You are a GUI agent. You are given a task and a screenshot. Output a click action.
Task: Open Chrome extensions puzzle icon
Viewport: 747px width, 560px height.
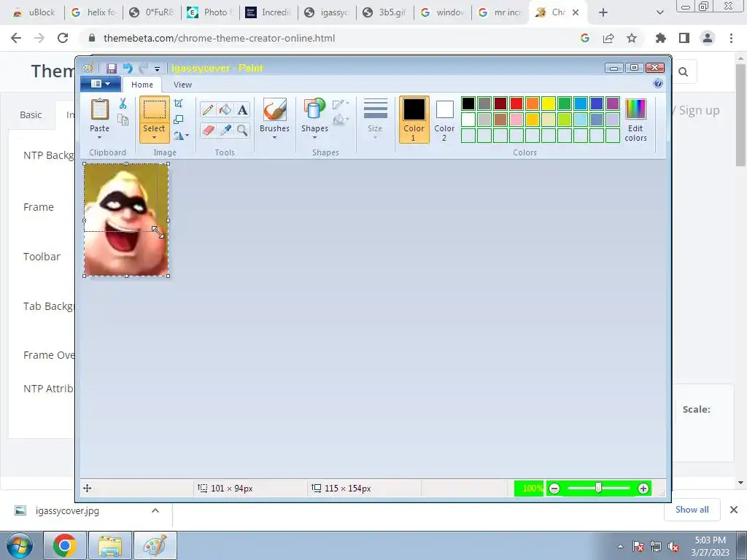[x=661, y=38]
